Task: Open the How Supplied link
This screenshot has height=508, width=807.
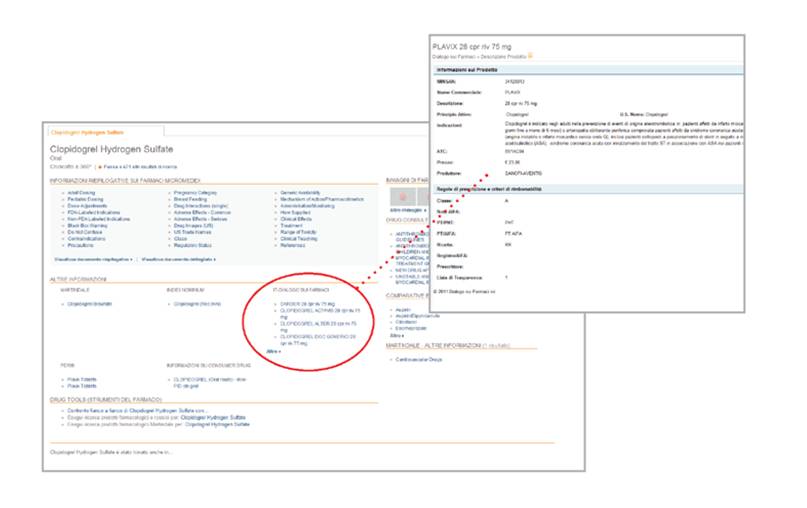Action: (295, 213)
